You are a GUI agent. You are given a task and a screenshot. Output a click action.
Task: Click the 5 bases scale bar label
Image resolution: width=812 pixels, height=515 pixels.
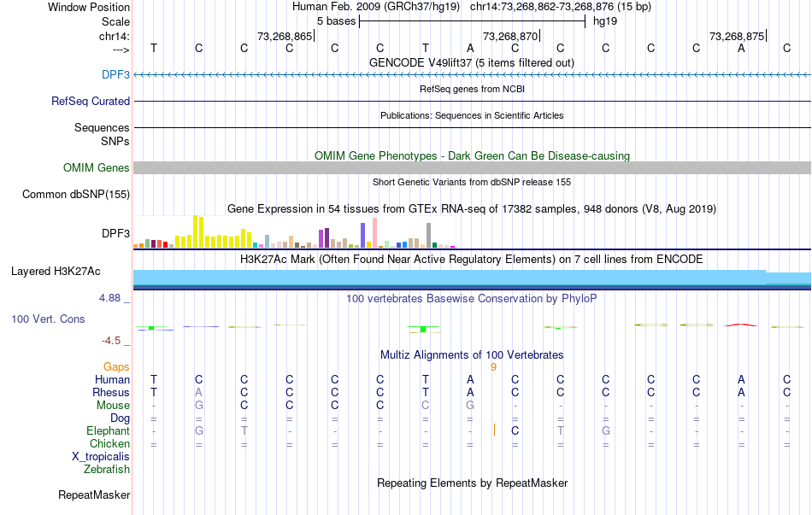pos(337,21)
